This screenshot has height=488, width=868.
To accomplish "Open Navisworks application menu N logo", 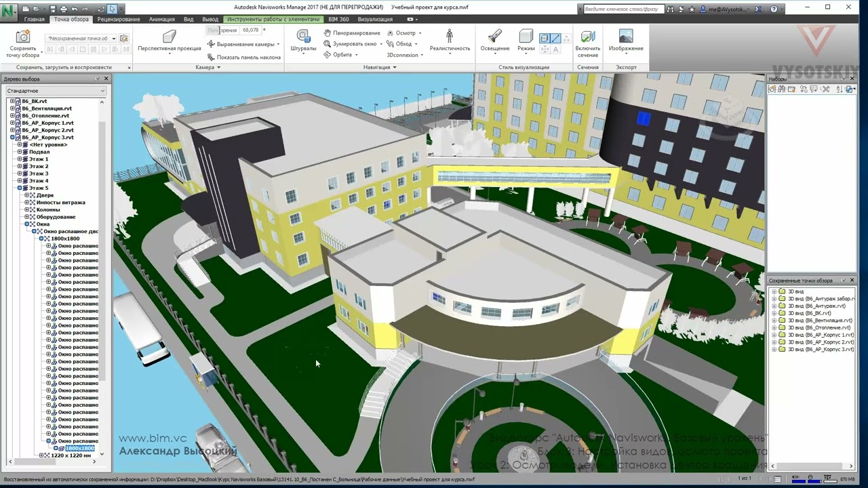I will pos(9,12).
